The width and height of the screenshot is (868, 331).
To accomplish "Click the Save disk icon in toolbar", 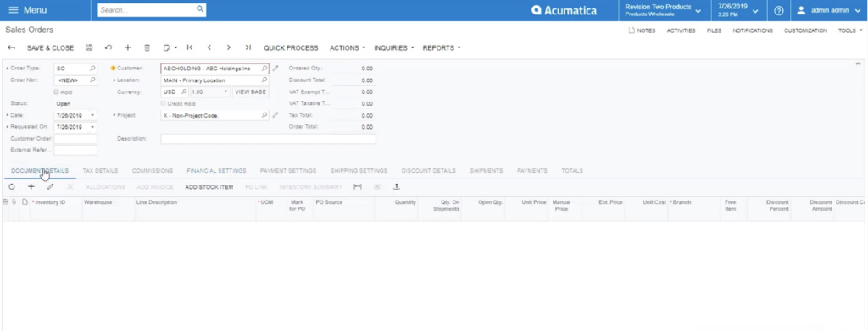I will 89,47.
